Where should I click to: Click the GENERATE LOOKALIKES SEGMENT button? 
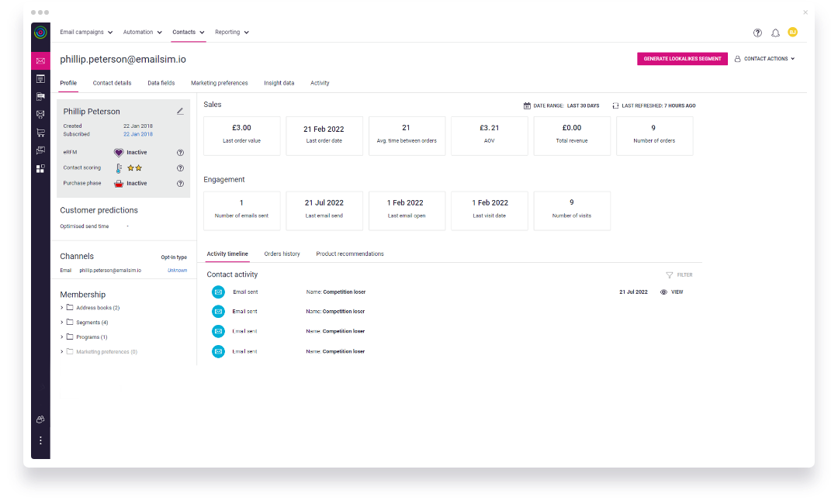682,58
